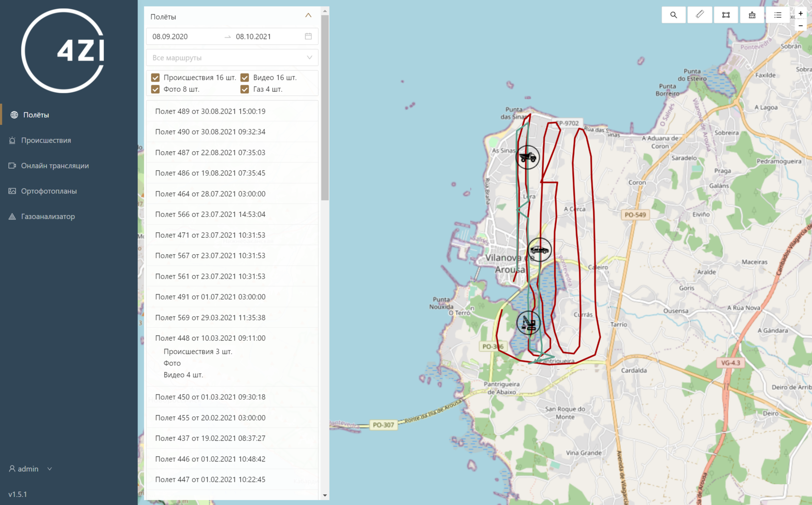Zoom in on the map with plus
Viewport: 812px width, 505px height.
[800, 14]
